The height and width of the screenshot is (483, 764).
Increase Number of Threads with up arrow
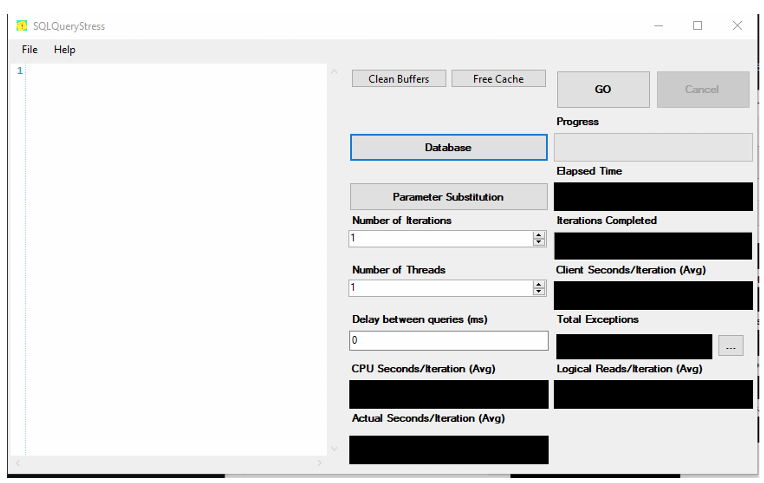coord(539,284)
